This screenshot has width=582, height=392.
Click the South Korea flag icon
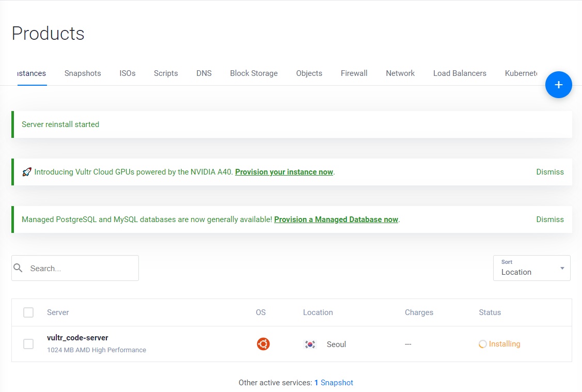(310, 344)
